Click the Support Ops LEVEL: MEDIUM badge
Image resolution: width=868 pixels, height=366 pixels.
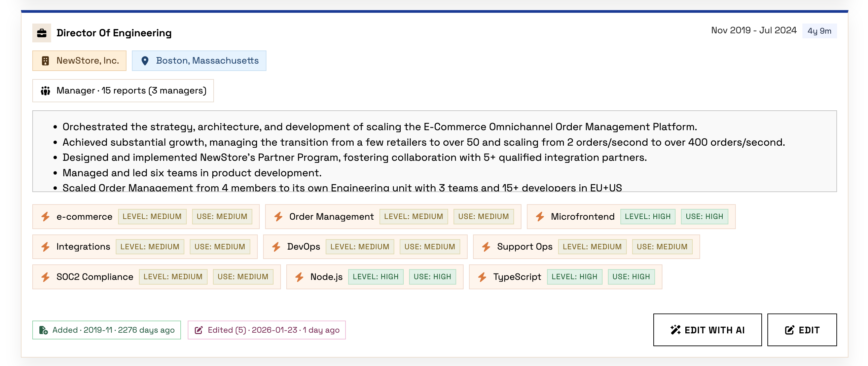click(x=592, y=247)
